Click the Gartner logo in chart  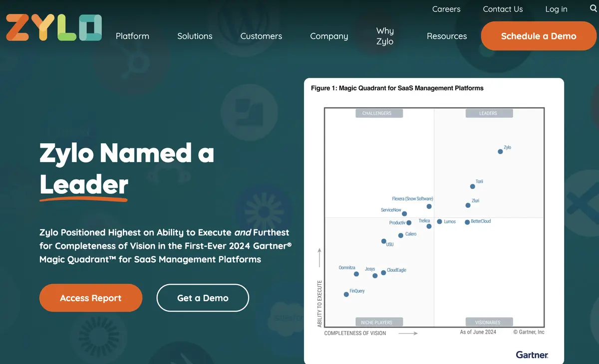[532, 355]
